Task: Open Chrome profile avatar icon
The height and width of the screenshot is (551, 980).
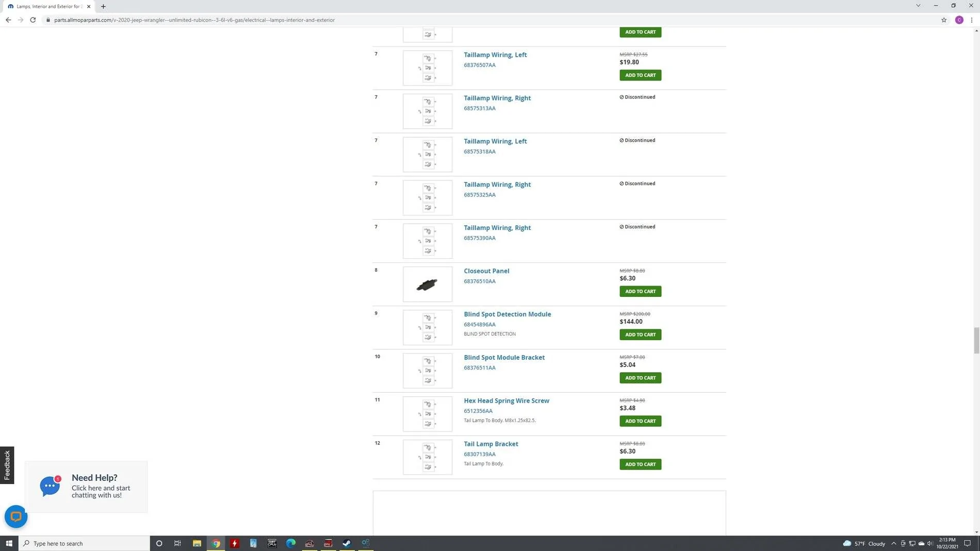Action: tap(959, 20)
